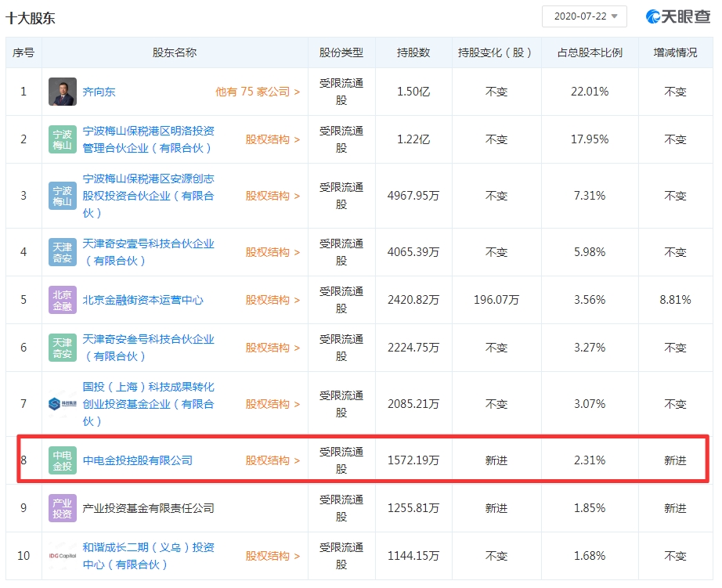Select the 3.56% ratio cell

coord(590,300)
